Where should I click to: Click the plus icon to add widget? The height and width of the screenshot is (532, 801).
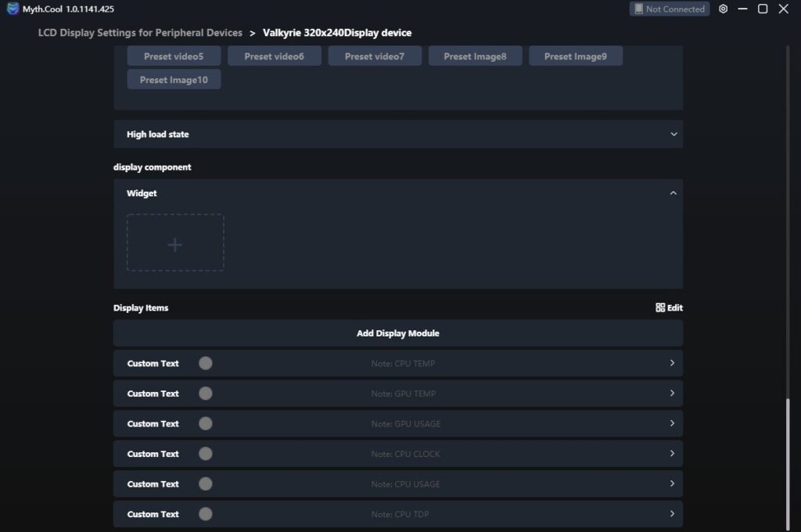coord(175,244)
